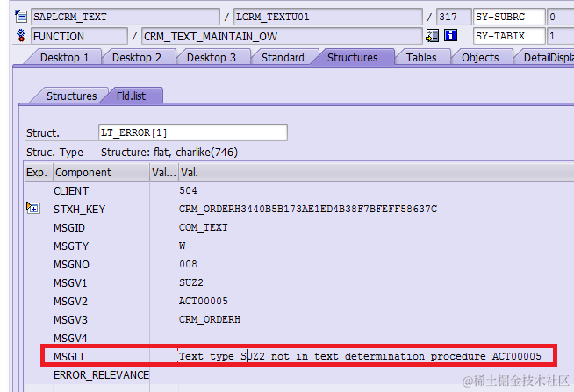Select the MSGLI component
Viewport: 574px width, 392px height.
[x=68, y=356]
